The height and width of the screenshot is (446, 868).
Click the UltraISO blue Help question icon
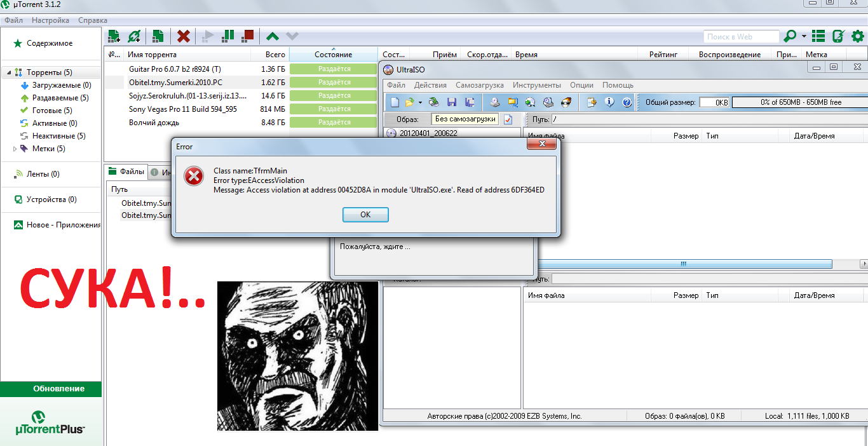click(627, 102)
